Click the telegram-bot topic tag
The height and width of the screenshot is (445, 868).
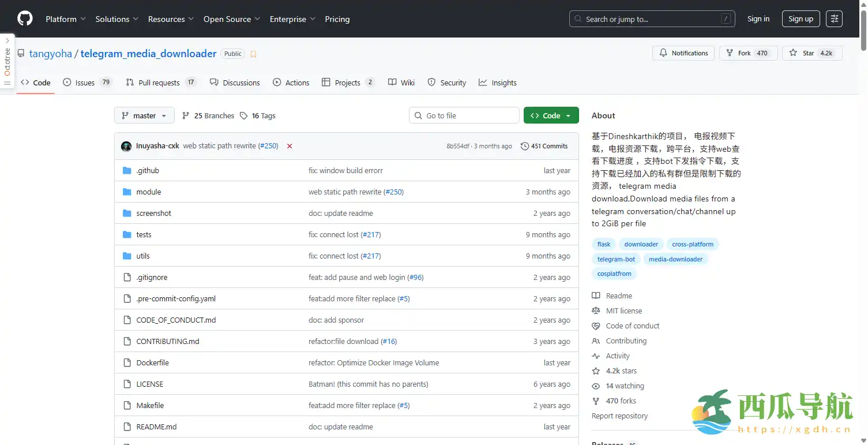pos(616,259)
